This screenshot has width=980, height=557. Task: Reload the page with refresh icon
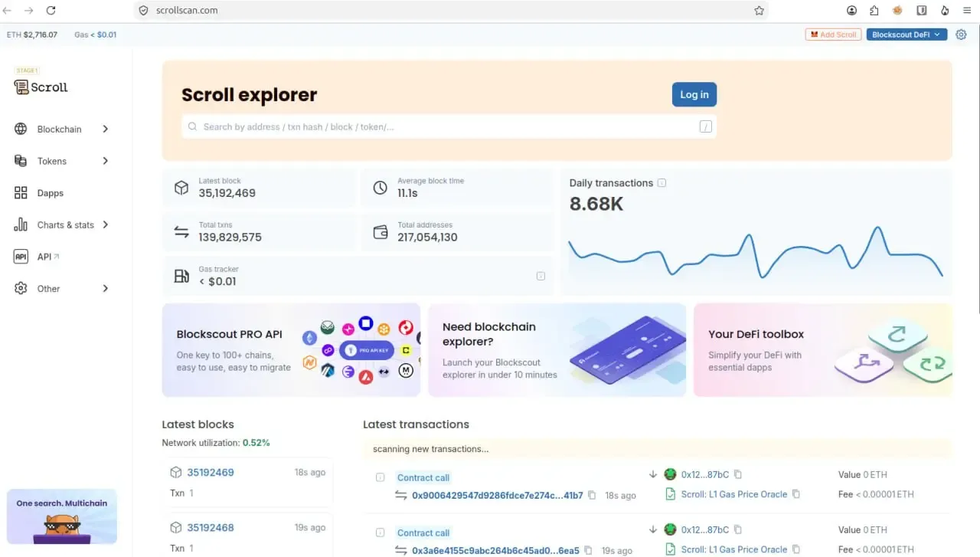tap(51, 11)
